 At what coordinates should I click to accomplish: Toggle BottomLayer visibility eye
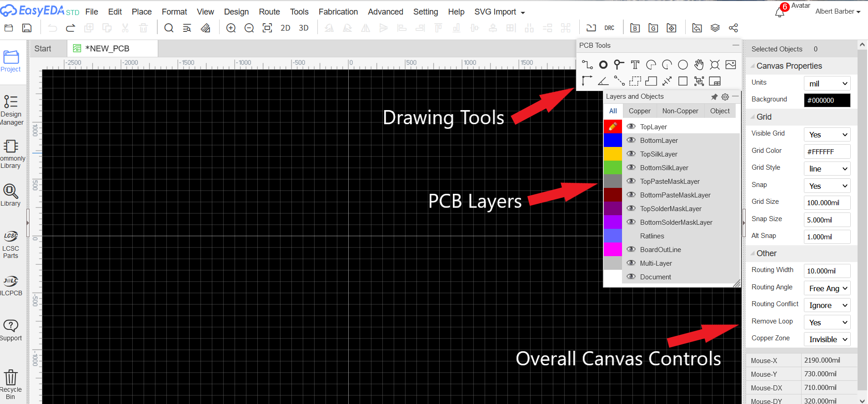(631, 140)
